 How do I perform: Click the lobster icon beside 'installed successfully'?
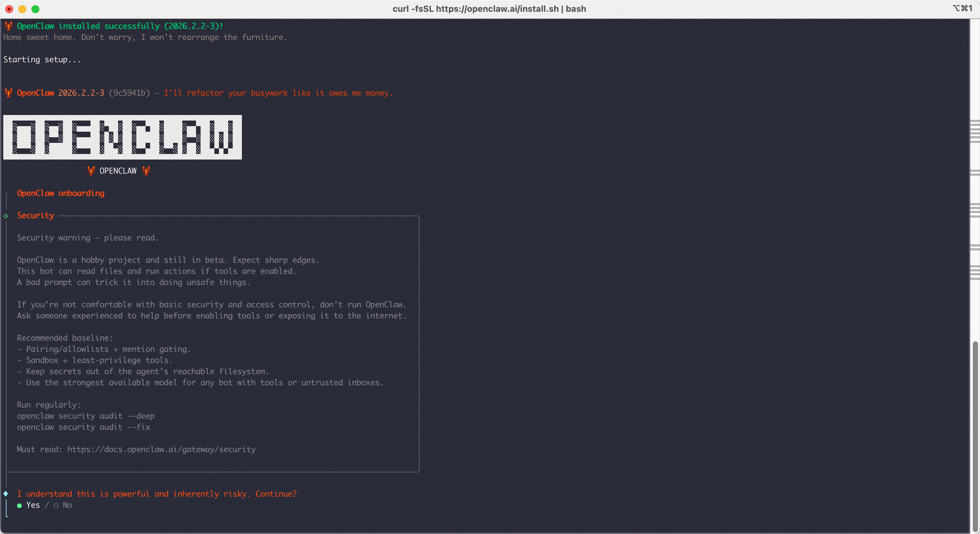coord(9,26)
